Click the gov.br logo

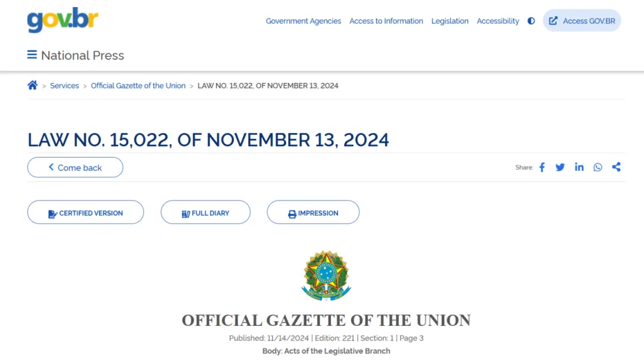(x=63, y=20)
